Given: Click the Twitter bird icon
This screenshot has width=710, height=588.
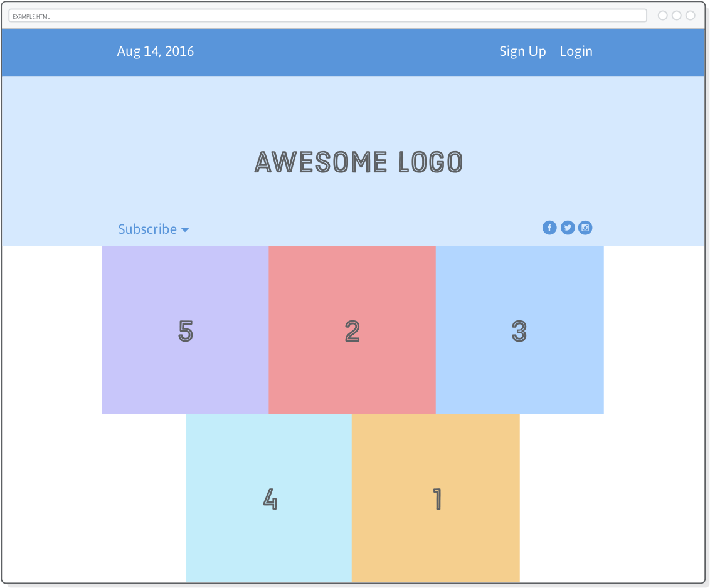Looking at the screenshot, I should coord(568,228).
